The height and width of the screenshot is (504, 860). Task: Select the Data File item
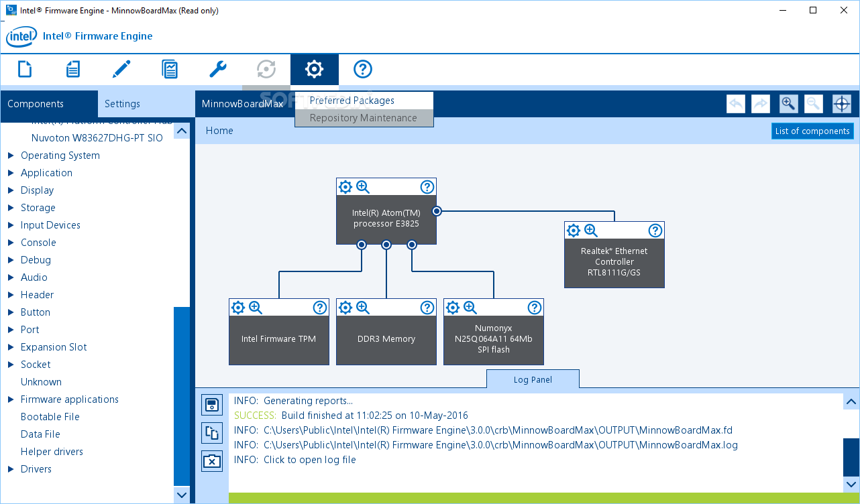click(x=40, y=434)
